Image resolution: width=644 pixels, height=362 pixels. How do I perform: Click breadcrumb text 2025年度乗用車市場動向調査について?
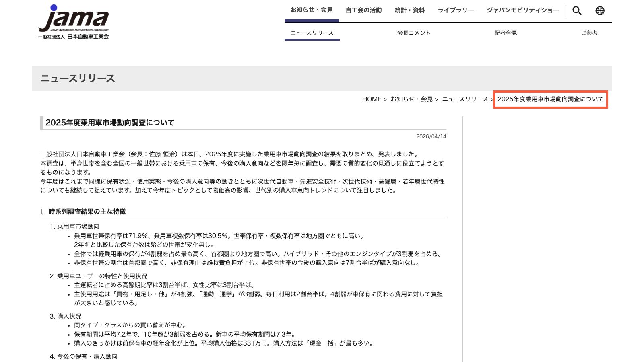tap(551, 99)
